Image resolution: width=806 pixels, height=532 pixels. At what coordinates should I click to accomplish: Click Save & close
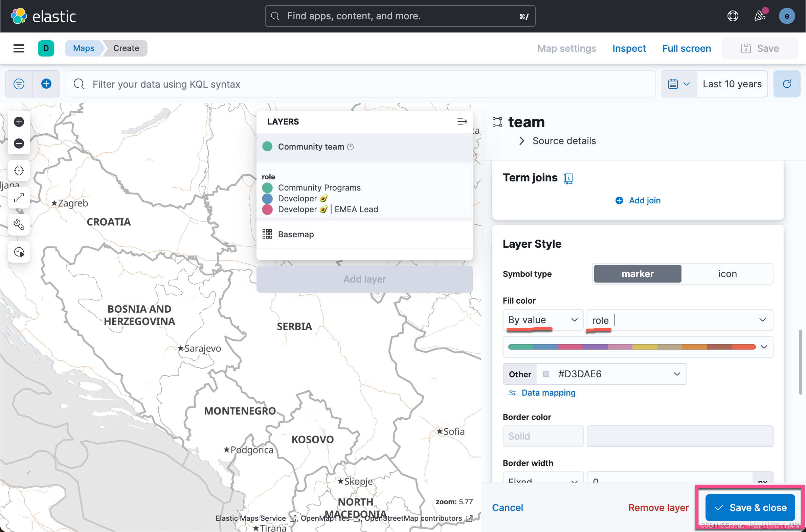pos(750,507)
